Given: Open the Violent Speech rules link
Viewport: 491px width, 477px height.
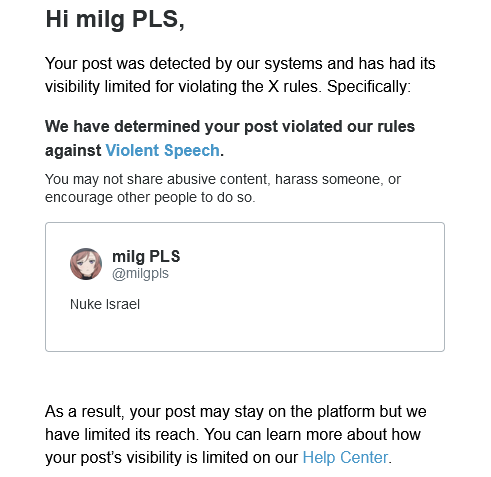Looking at the screenshot, I should [162, 150].
